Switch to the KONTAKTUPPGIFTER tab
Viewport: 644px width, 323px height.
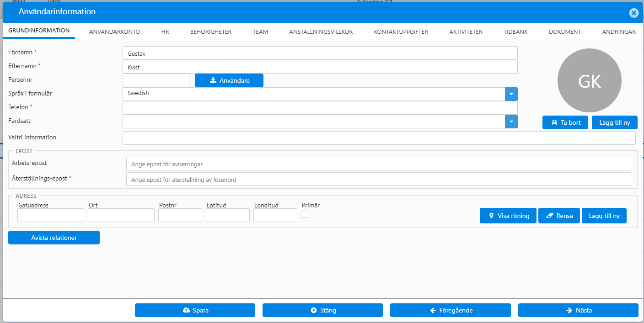coord(401,32)
